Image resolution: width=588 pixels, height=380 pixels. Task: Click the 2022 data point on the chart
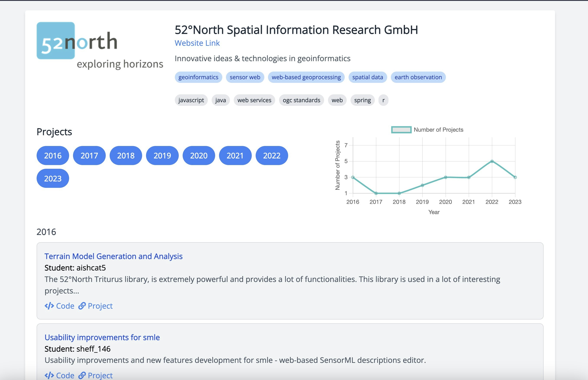coord(492,161)
